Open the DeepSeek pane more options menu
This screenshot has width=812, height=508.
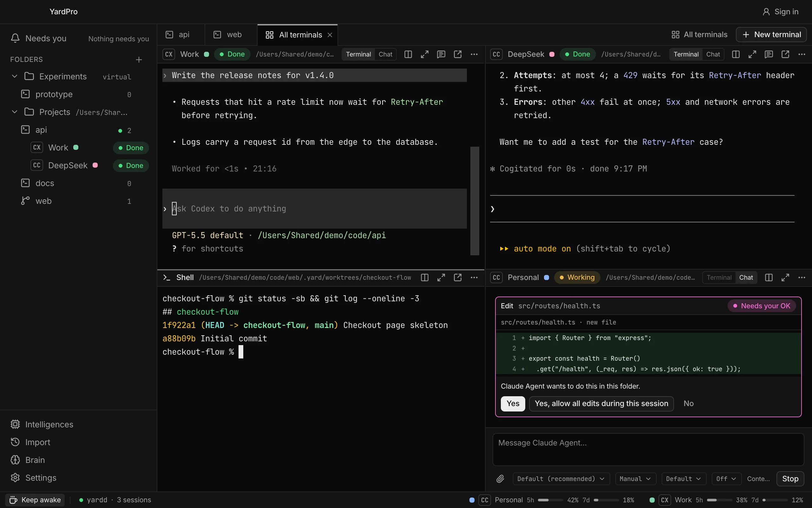pyautogui.click(x=802, y=54)
